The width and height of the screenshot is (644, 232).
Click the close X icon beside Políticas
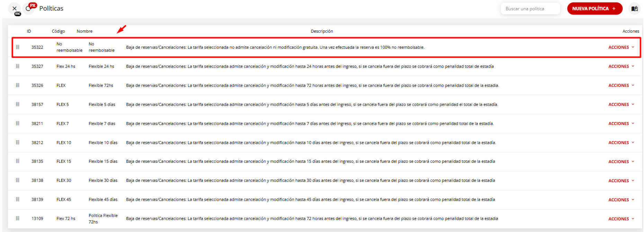(x=14, y=8)
